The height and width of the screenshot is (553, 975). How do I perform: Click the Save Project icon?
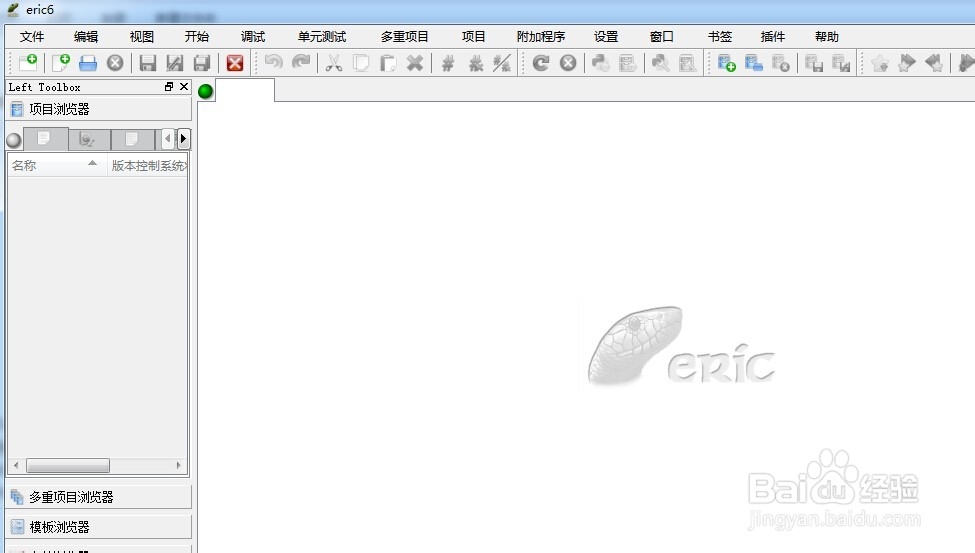click(x=814, y=63)
